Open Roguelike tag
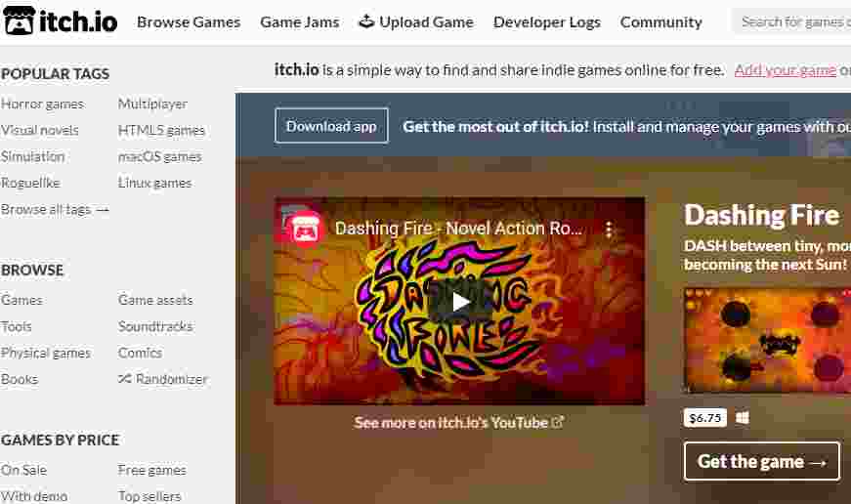This screenshot has height=504, width=851. click(30, 183)
